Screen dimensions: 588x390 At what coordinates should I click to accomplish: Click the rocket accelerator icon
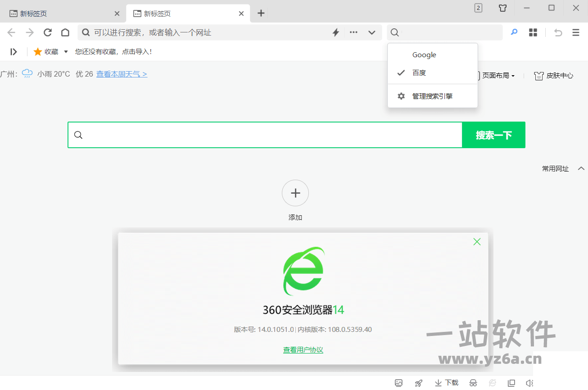tap(419, 383)
